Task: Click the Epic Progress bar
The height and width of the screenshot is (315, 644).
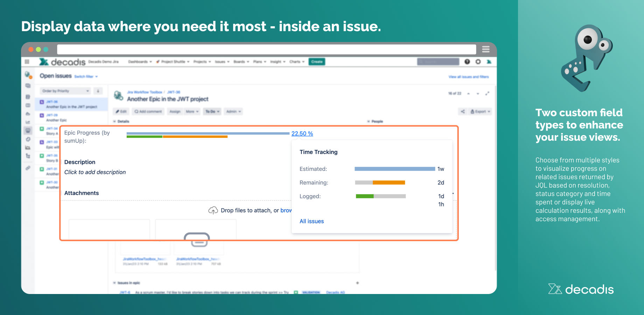Action: pyautogui.click(x=208, y=135)
